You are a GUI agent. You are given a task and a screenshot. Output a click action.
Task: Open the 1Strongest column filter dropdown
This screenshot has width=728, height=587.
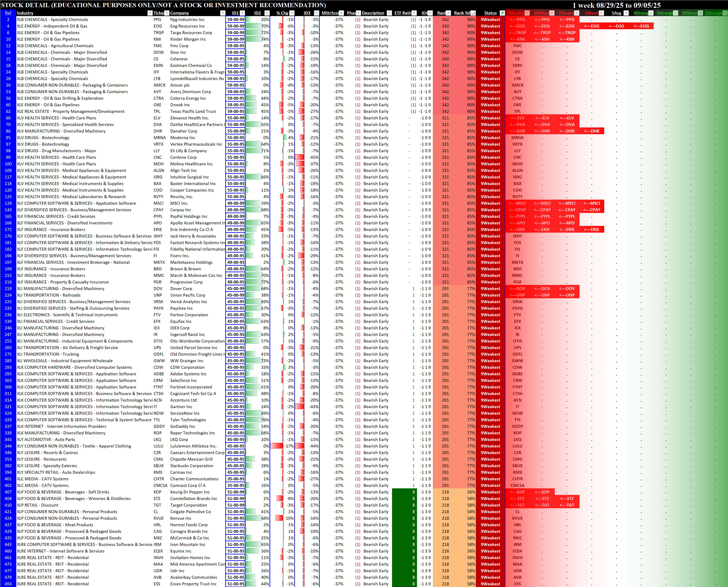coord(725,13)
